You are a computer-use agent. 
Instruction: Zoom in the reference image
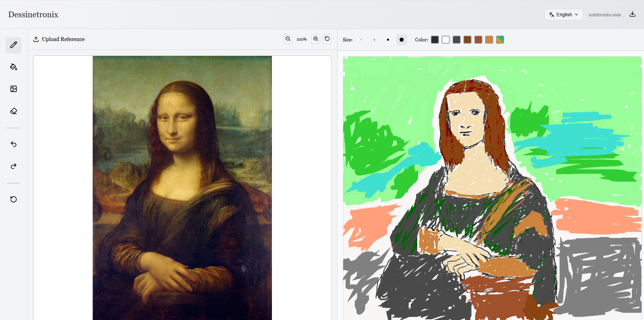316,39
